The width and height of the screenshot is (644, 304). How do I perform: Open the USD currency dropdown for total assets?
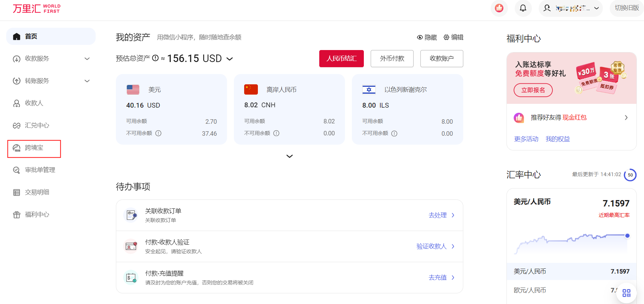[230, 59]
